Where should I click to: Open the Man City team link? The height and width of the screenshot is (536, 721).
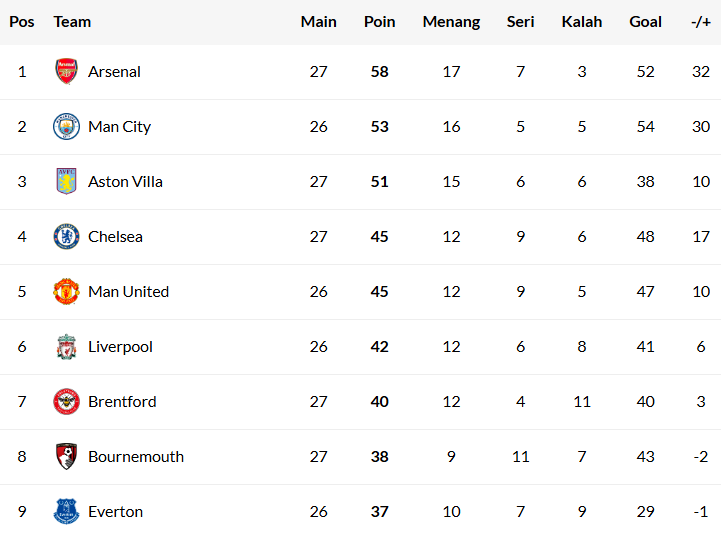[x=119, y=127]
